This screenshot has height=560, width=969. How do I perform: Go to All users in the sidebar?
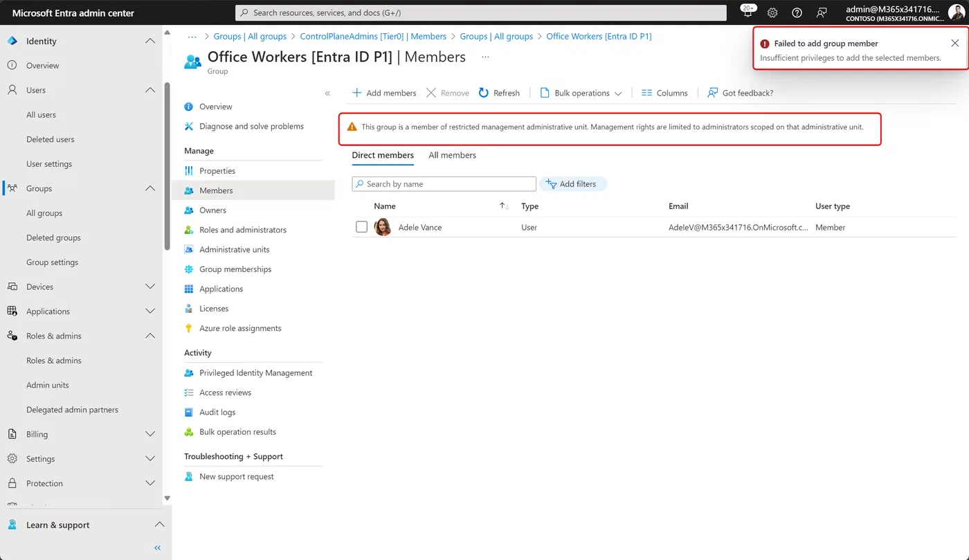pyautogui.click(x=41, y=115)
